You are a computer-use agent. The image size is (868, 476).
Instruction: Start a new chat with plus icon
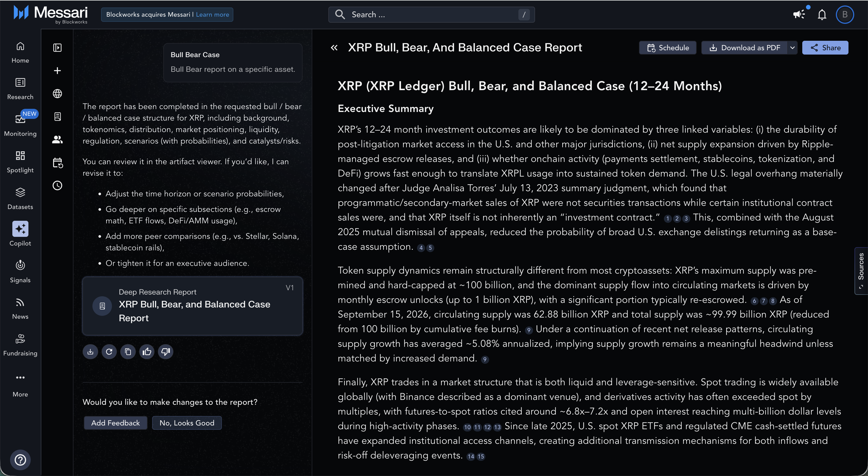pos(57,70)
